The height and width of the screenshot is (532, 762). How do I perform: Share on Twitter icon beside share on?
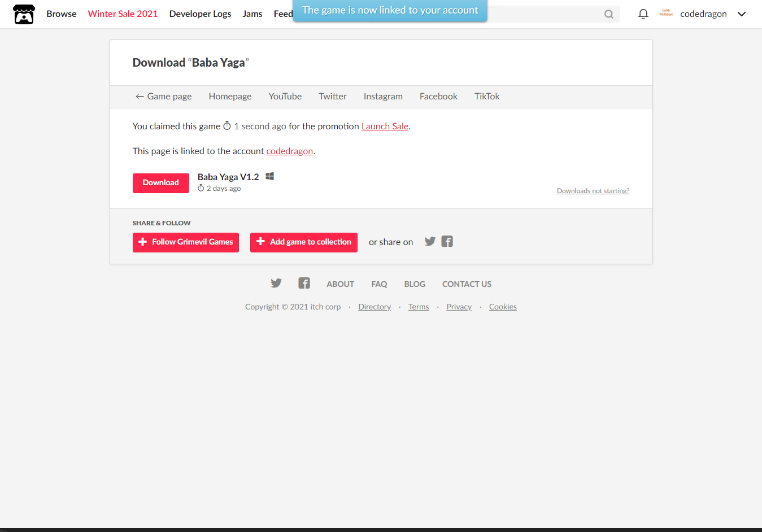[430, 242]
